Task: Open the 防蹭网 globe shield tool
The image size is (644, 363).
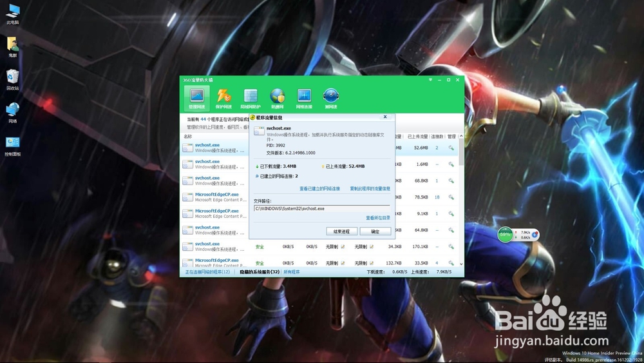Action: point(277,99)
